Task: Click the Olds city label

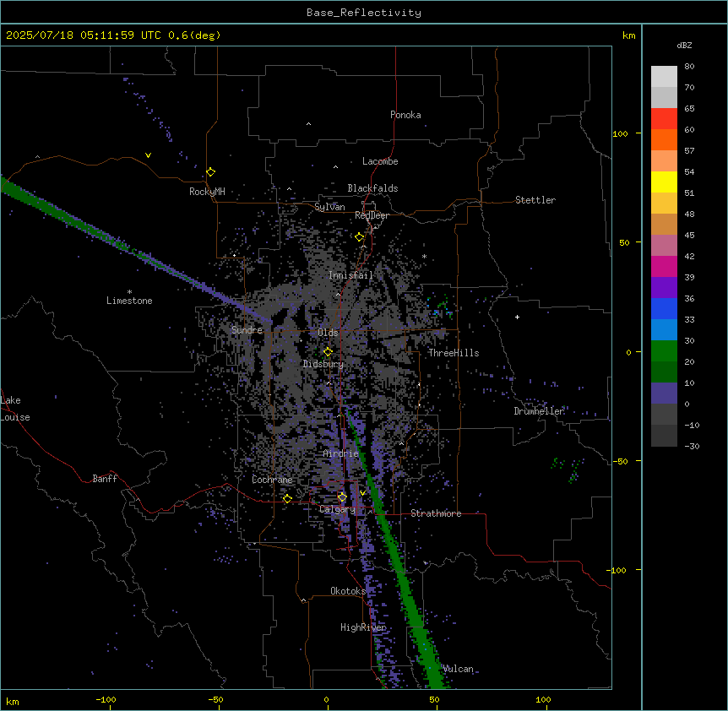Action: click(328, 333)
